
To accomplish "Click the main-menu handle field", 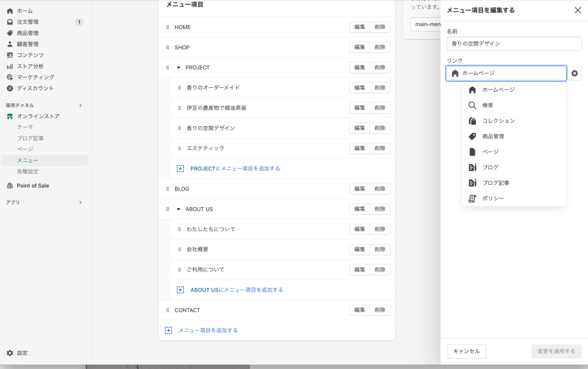I will click(x=425, y=24).
